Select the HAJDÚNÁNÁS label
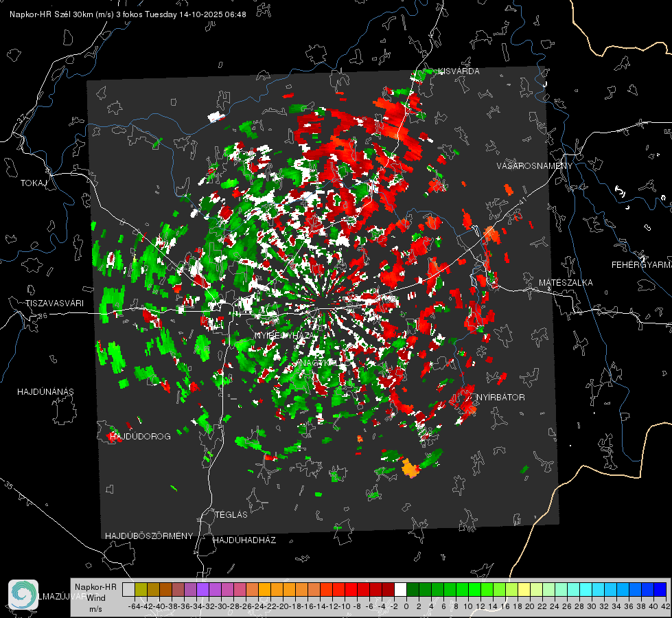The image size is (672, 618). click(45, 391)
